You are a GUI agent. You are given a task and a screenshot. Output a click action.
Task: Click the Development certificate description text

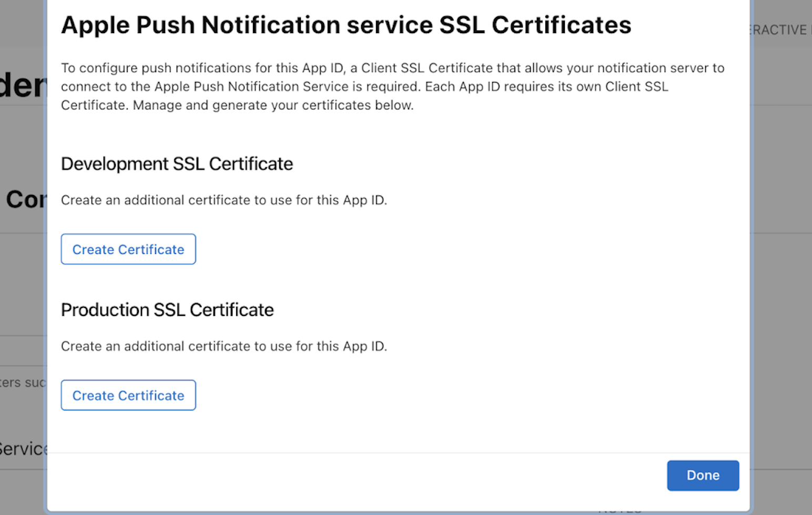(x=224, y=200)
